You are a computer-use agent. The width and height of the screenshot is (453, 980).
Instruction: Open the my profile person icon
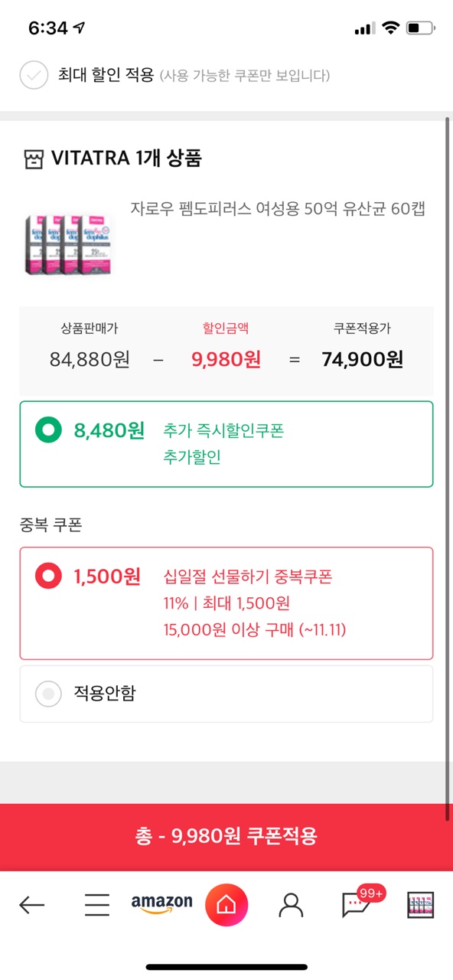point(291,906)
